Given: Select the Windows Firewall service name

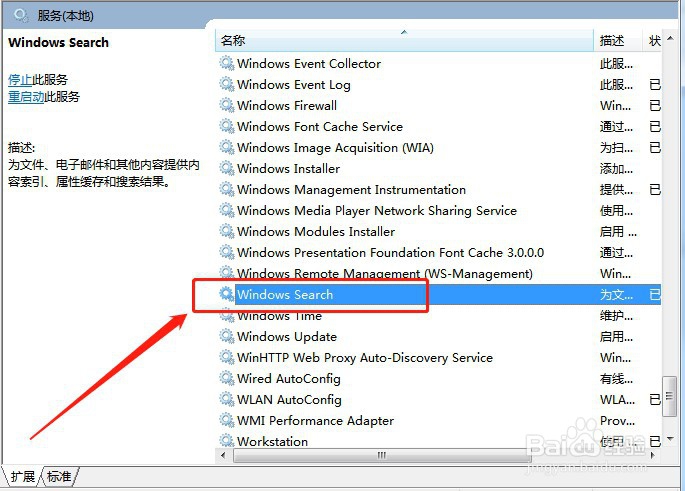Looking at the screenshot, I should (287, 106).
